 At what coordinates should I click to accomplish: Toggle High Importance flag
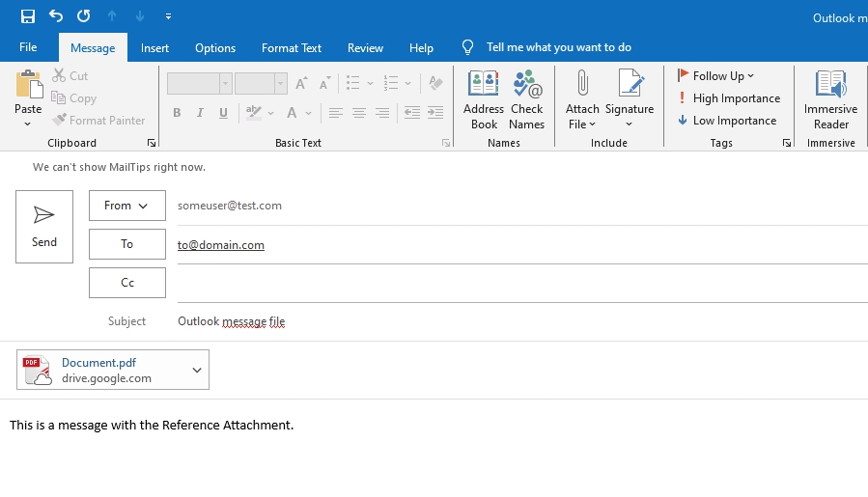click(x=728, y=98)
